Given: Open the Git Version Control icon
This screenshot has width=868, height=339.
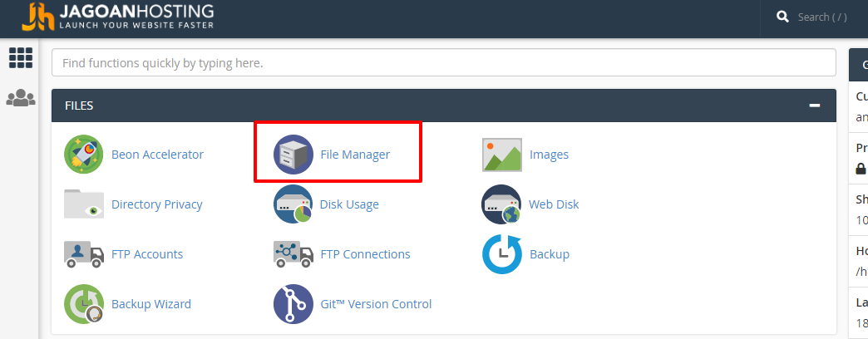Looking at the screenshot, I should coord(293,303).
